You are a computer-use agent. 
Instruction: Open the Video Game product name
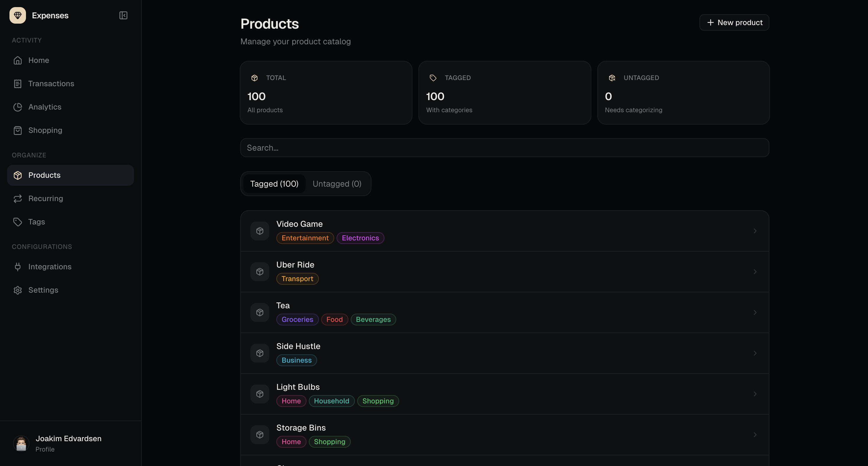[299, 224]
